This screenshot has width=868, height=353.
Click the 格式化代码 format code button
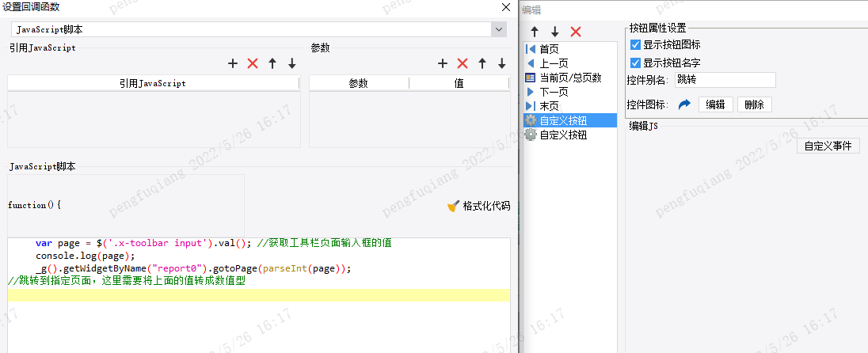tap(479, 207)
